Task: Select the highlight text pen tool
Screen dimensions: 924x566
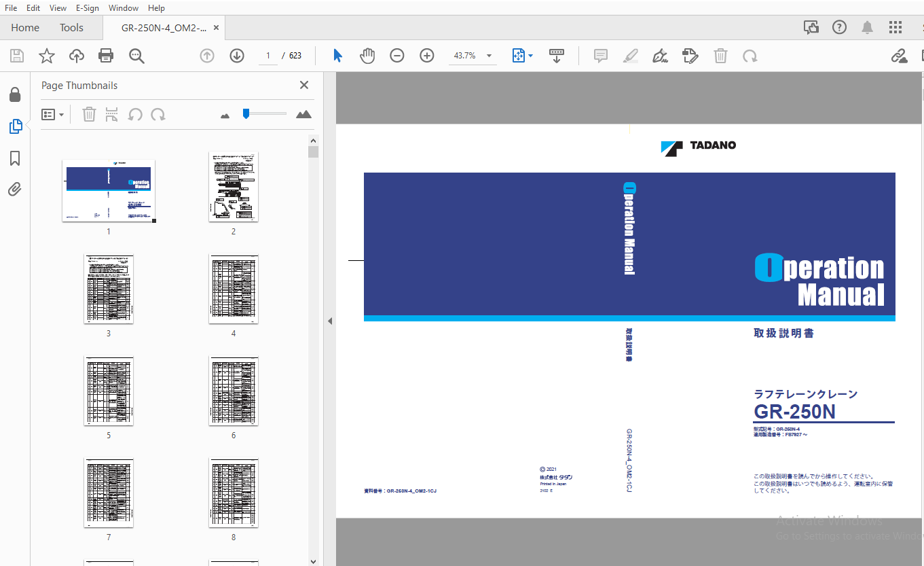Action: point(631,56)
